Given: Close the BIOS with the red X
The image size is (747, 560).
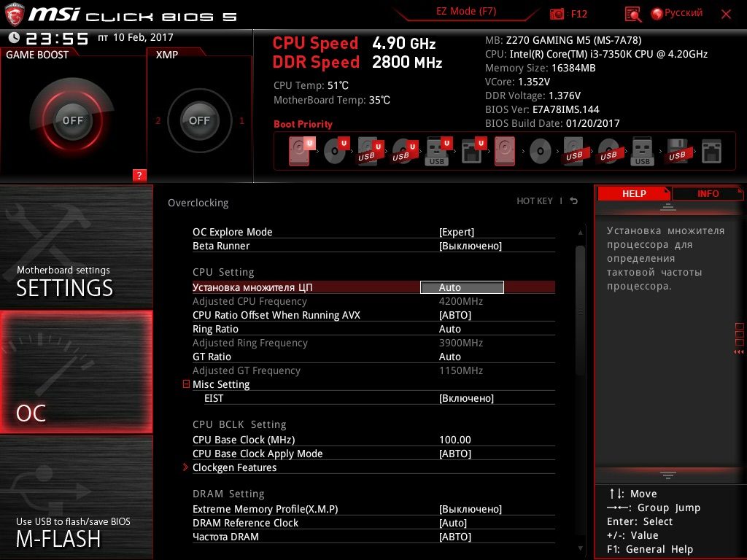Looking at the screenshot, I should pos(726,14).
